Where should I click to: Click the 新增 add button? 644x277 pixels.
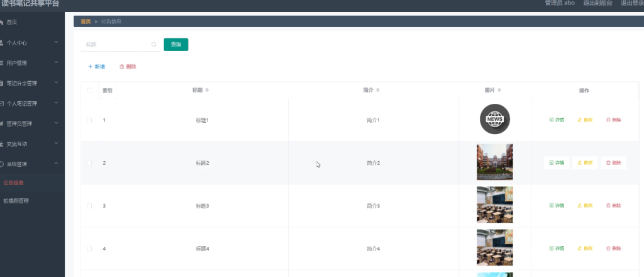coord(97,67)
